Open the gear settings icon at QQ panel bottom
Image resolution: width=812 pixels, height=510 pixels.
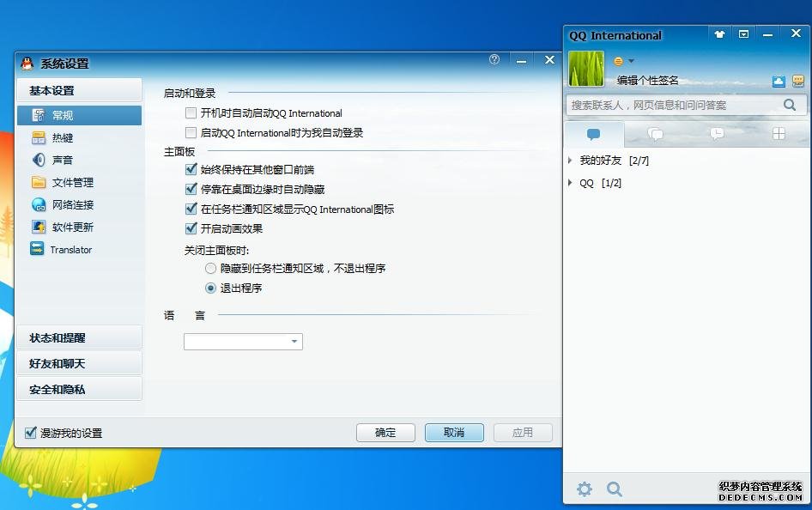(585, 489)
